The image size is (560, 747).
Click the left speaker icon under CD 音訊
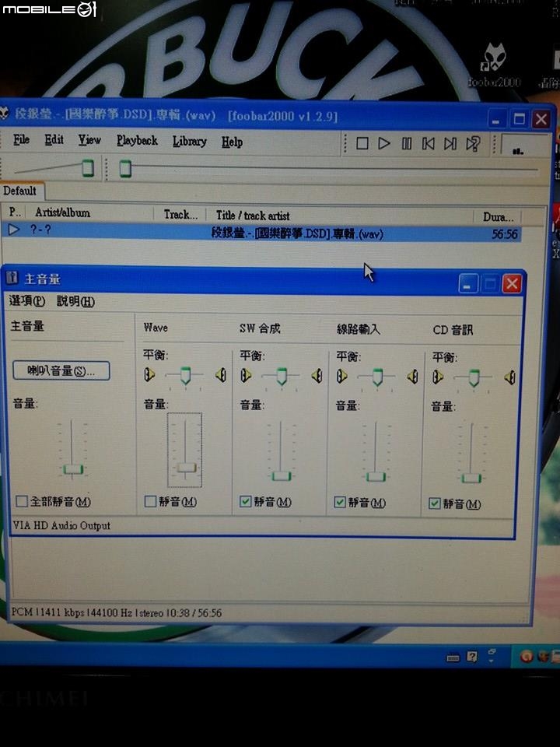(438, 377)
